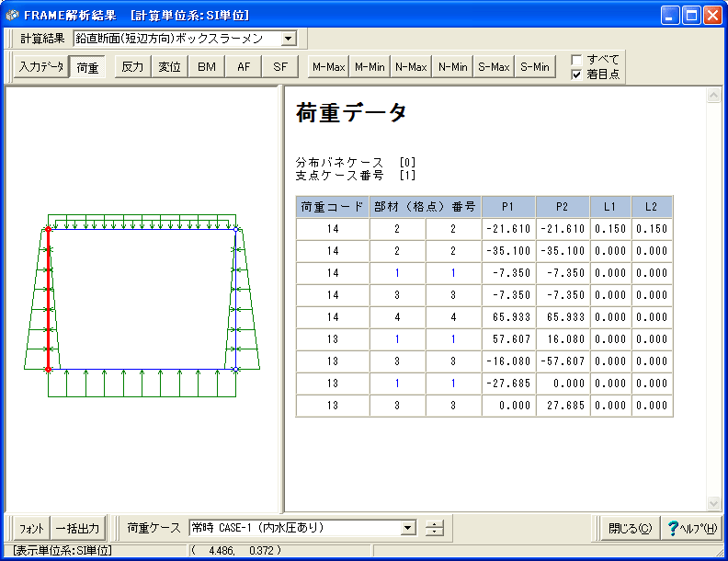Open the SF shear force view
The height and width of the screenshot is (561, 728).
pos(280,67)
